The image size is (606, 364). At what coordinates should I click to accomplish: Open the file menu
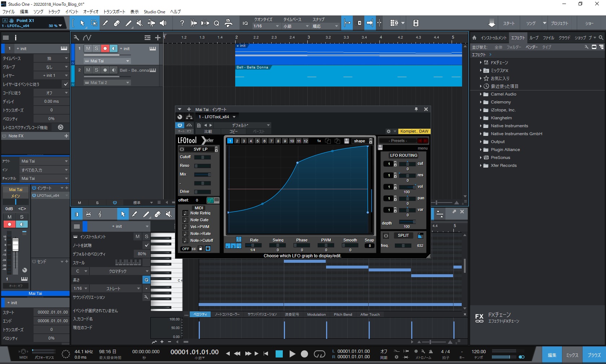click(9, 12)
